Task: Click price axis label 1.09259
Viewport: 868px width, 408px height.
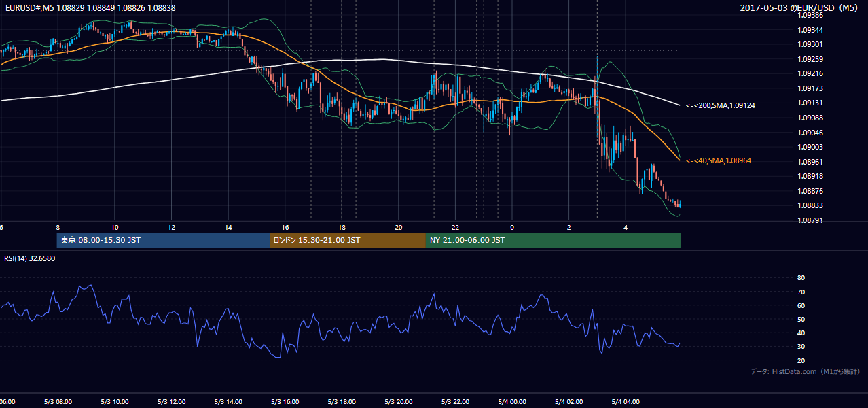Action: [810, 59]
